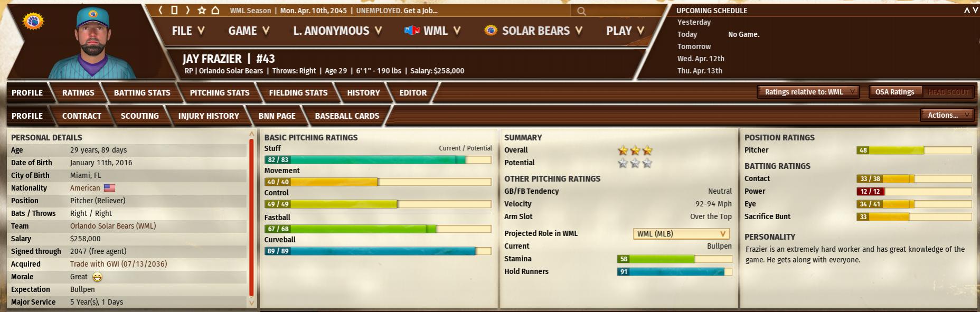Select OSA Ratings toggle
The width and height of the screenshot is (980, 312).
click(894, 92)
